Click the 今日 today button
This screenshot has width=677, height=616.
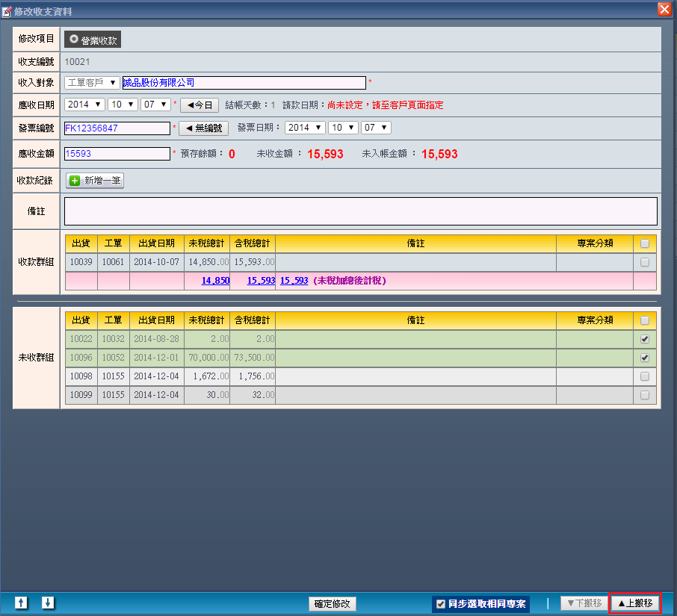[200, 105]
